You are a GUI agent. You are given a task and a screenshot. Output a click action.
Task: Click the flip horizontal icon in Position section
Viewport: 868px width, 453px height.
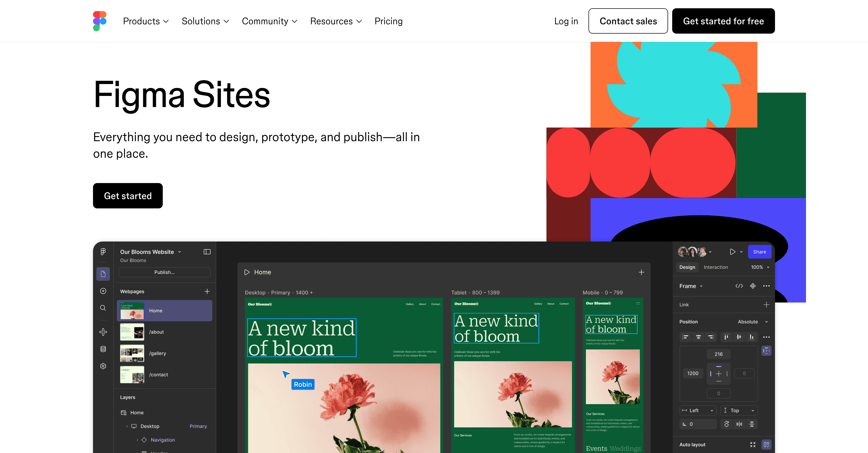point(739,424)
